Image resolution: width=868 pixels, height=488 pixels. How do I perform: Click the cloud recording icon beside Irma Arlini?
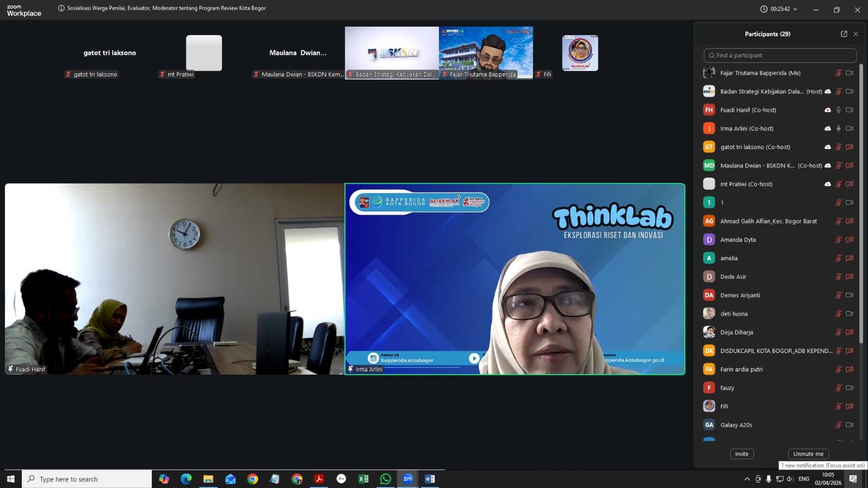[x=827, y=129]
